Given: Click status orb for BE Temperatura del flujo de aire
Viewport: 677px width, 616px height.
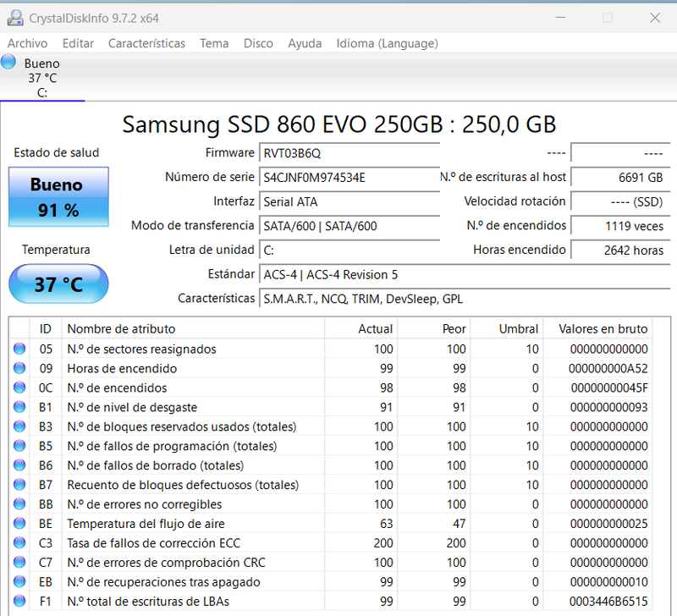Looking at the screenshot, I should click(x=19, y=523).
